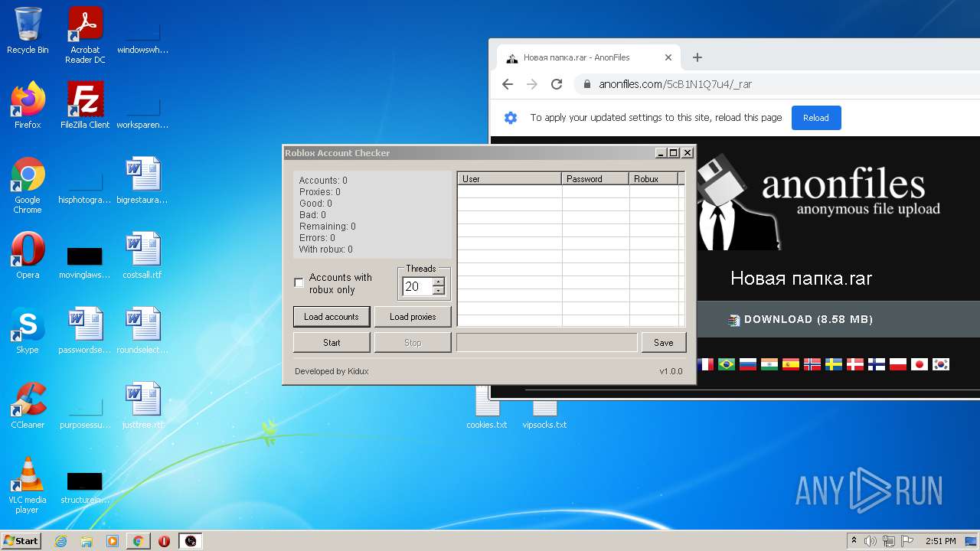Open the Windows Start menu

(x=21, y=541)
